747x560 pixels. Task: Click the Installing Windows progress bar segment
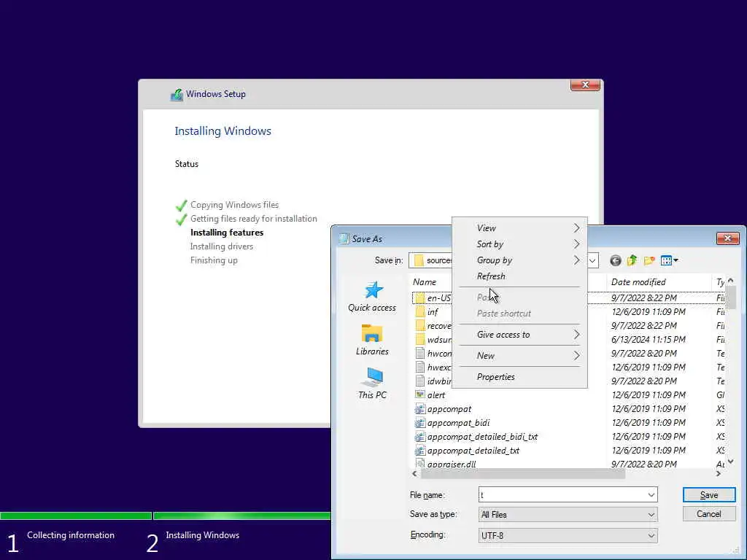[x=242, y=516]
